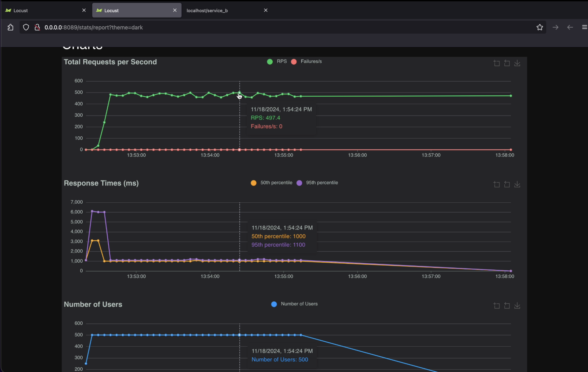Close the active Locust report tab
This screenshot has height=372, width=588.
pos(175,10)
